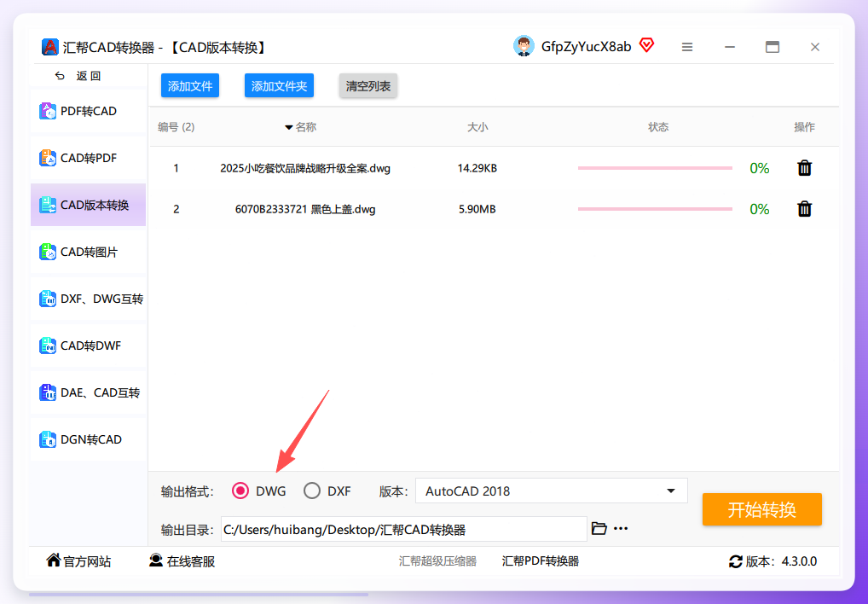Click file name 6070B2333721 黑色上盖.dwg
The width and height of the screenshot is (868, 604).
coord(305,209)
